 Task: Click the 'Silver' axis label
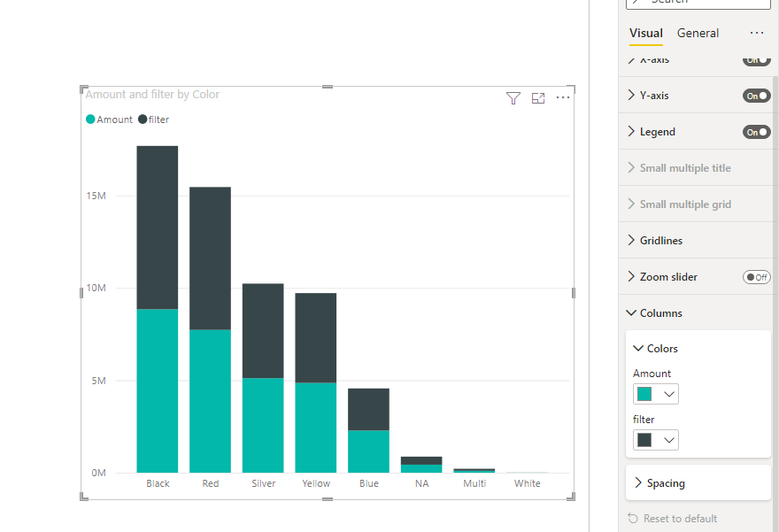coord(263,483)
